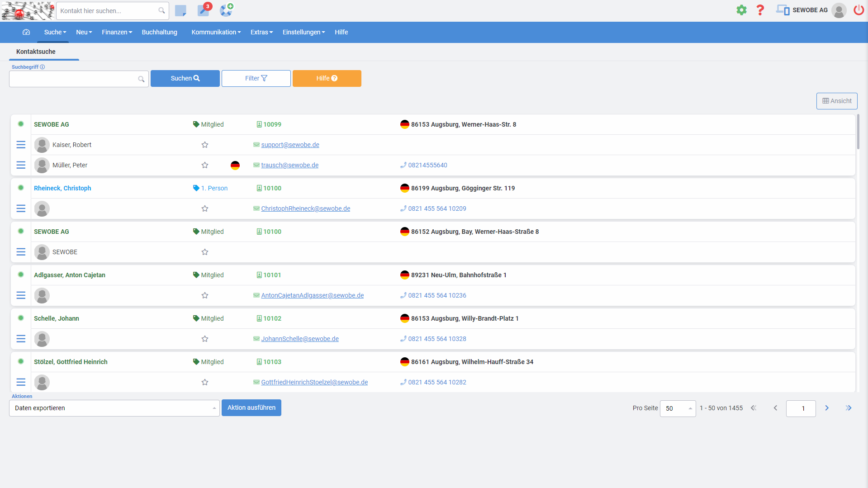Screen dimensions: 868x488
Task: Toggle favorite star in Schelle contact row
Action: [x=205, y=339]
